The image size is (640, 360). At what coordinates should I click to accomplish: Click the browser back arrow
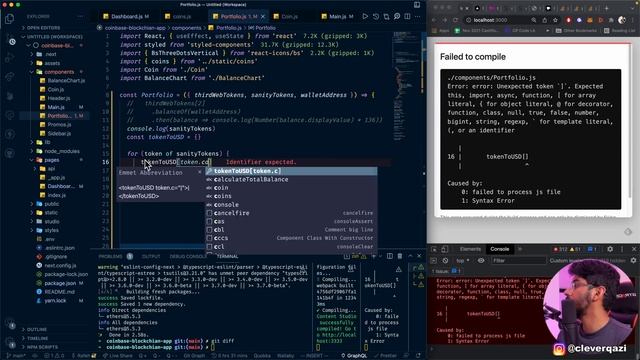[x=434, y=20]
